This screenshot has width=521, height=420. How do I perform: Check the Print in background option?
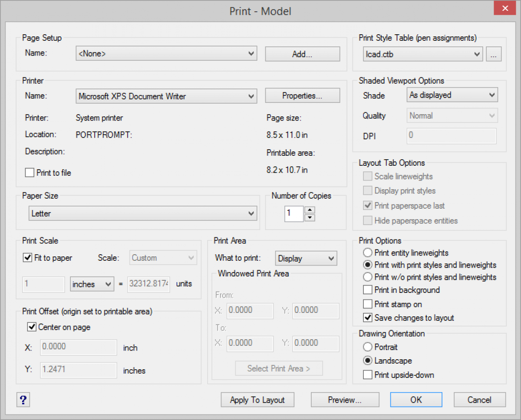click(368, 290)
